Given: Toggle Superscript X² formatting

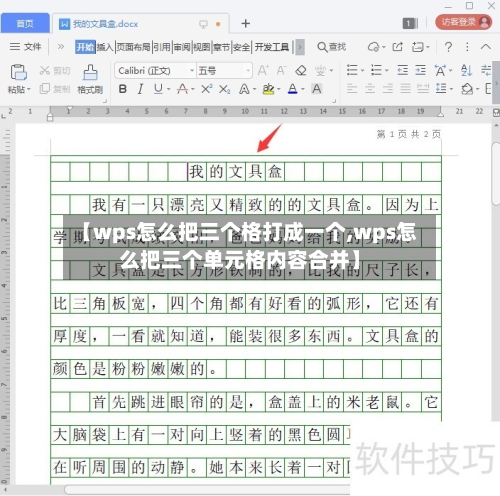Looking at the screenshot, I should tap(207, 89).
